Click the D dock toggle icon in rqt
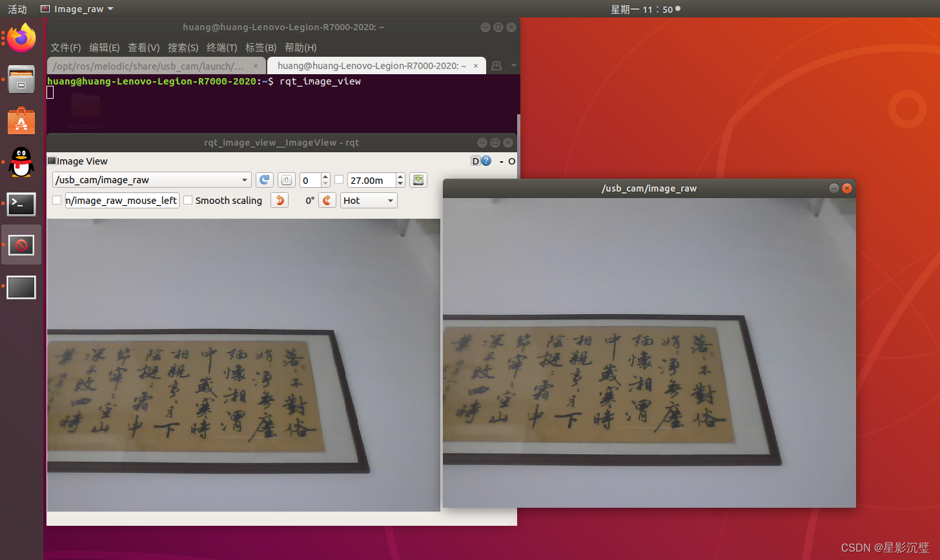940x560 pixels. 476,161
